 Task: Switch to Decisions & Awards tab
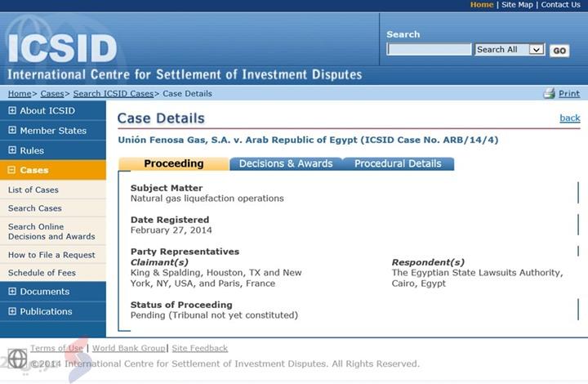click(286, 163)
